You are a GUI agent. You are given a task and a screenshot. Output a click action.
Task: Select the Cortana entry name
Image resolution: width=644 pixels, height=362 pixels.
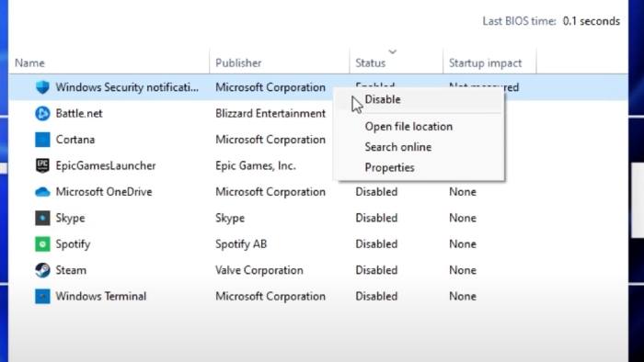pos(75,140)
